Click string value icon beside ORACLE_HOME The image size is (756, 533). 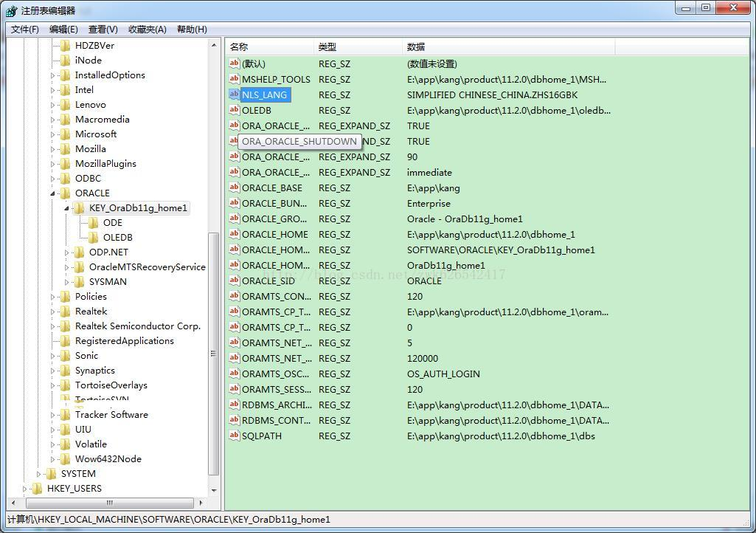(x=235, y=234)
